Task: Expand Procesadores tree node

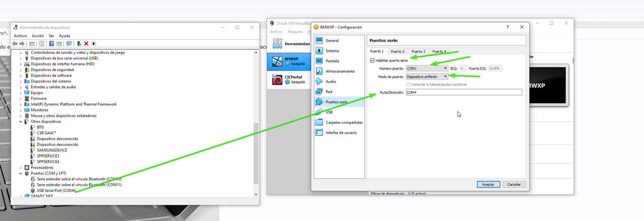Action: 21,168
